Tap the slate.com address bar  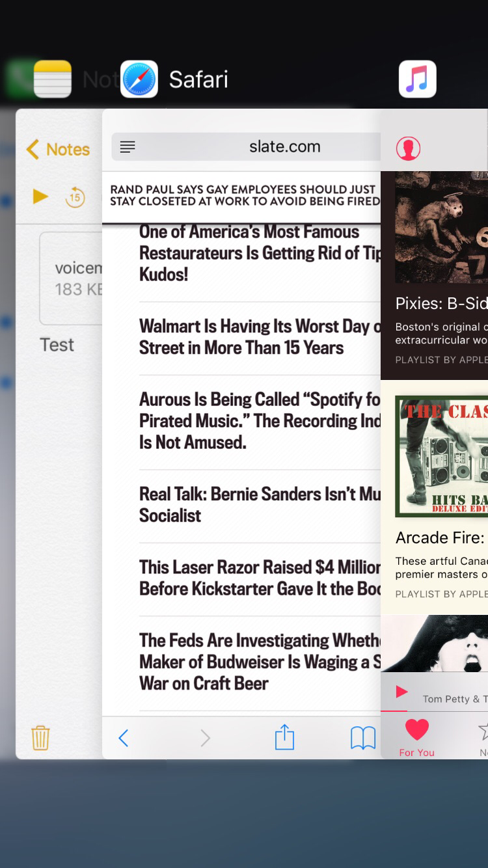click(x=284, y=147)
